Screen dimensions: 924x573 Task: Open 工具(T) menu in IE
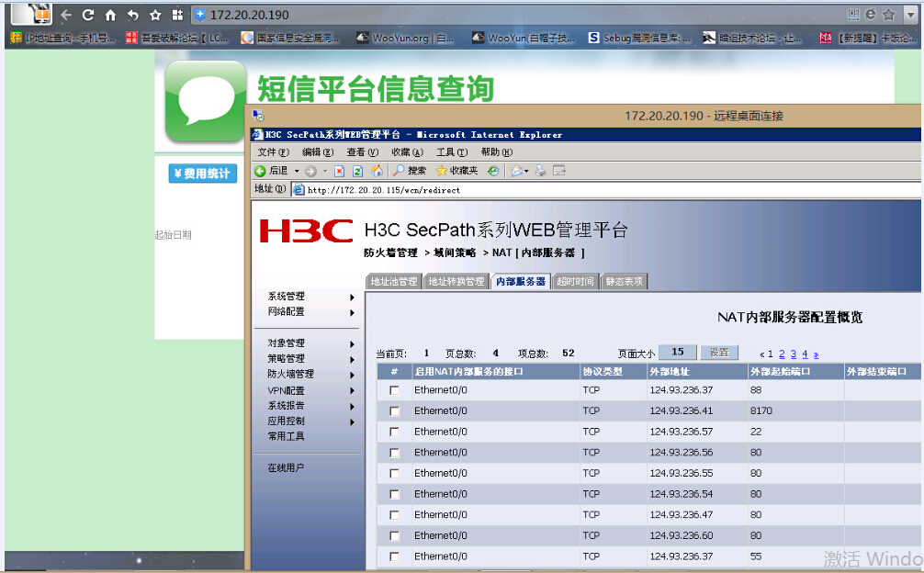[452, 152]
